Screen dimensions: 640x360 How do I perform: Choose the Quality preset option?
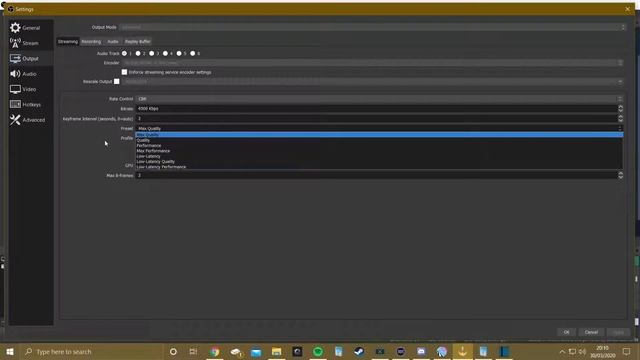click(379, 140)
